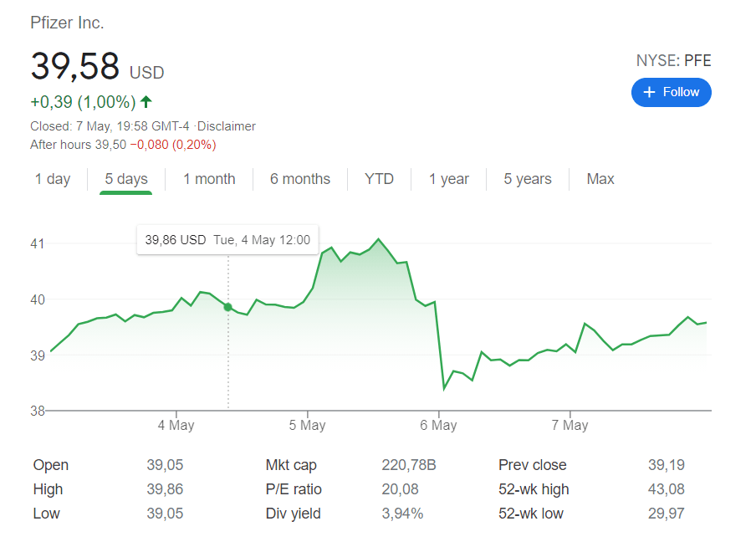The height and width of the screenshot is (547, 756).
Task: Click the 4 May axis label
Action: [x=176, y=425]
